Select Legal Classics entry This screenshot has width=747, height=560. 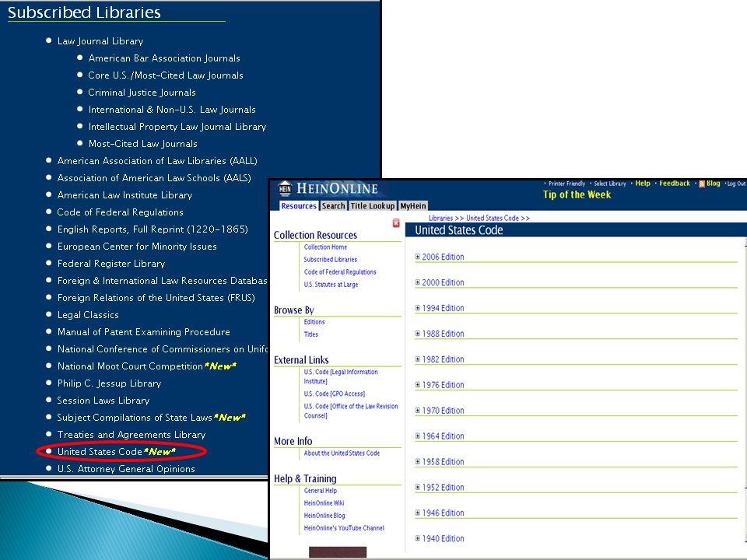[x=88, y=315]
